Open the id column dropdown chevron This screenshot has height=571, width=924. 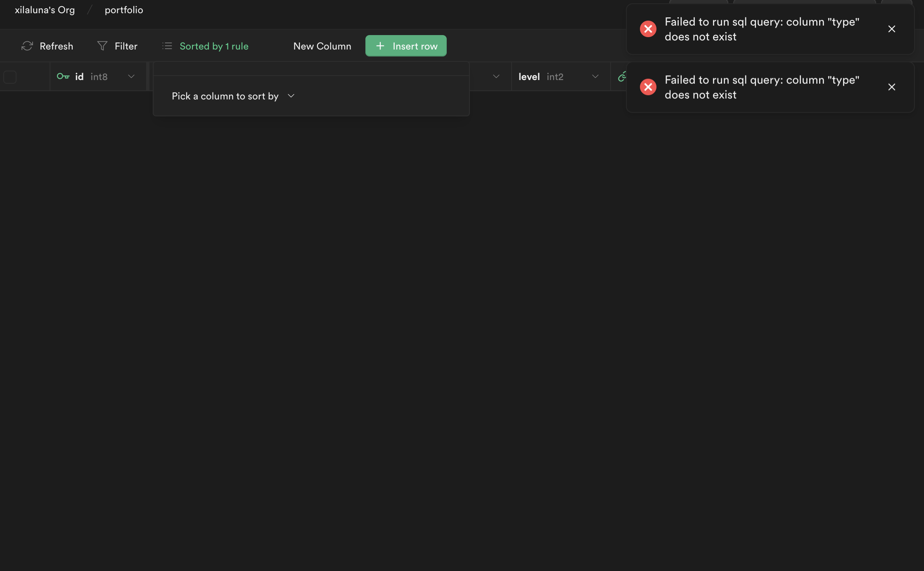coord(131,76)
